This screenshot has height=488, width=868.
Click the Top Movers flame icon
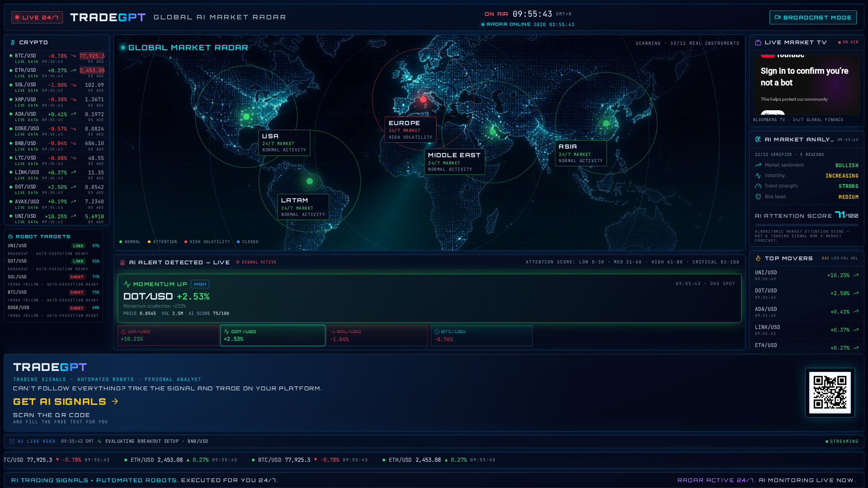tap(758, 258)
